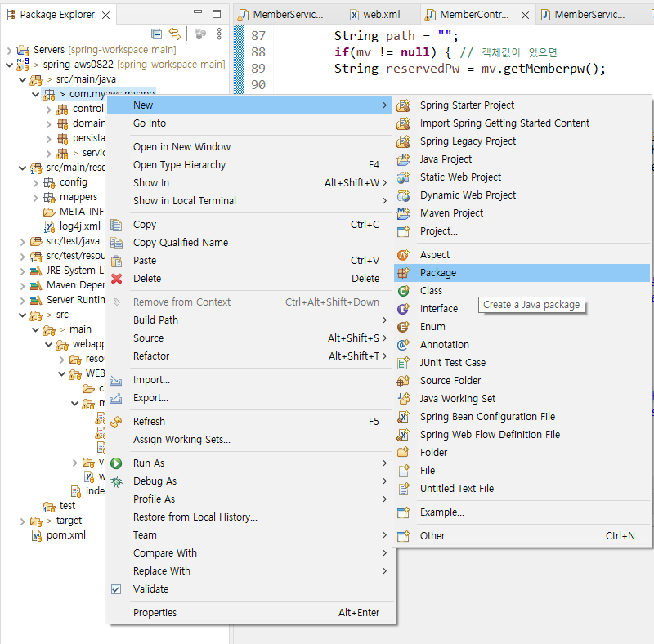Click the Copy icon in context menu
The height and width of the screenshot is (644, 654).
point(116,225)
